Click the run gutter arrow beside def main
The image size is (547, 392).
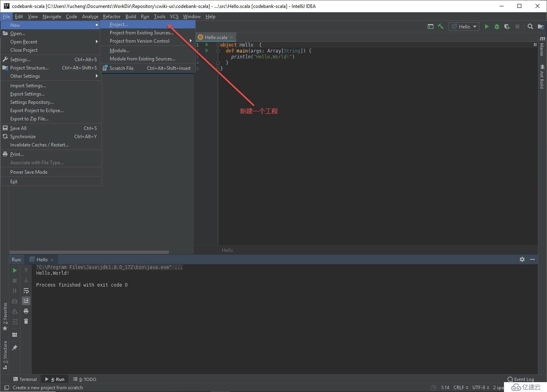(206, 51)
